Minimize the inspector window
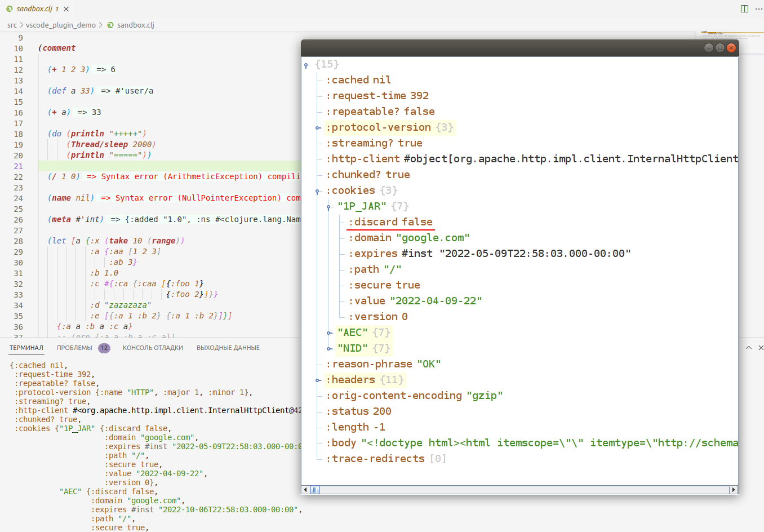This screenshot has height=532, width=764. pos(709,48)
